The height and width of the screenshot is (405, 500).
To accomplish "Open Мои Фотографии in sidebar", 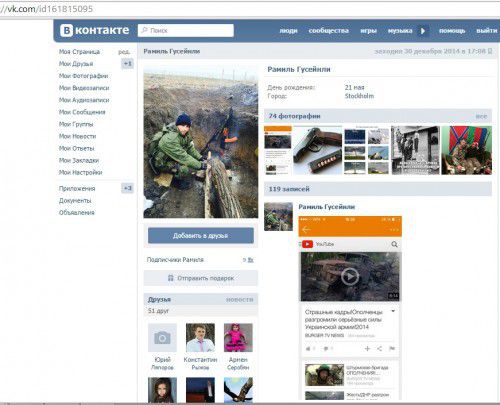I will point(83,76).
